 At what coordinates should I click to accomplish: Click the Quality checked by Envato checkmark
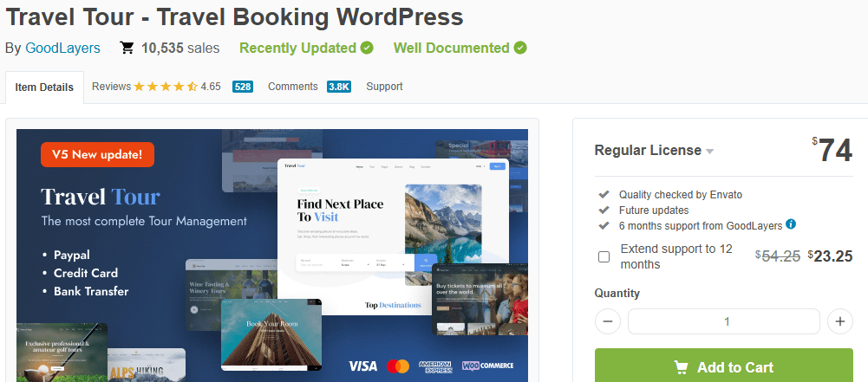tap(604, 195)
